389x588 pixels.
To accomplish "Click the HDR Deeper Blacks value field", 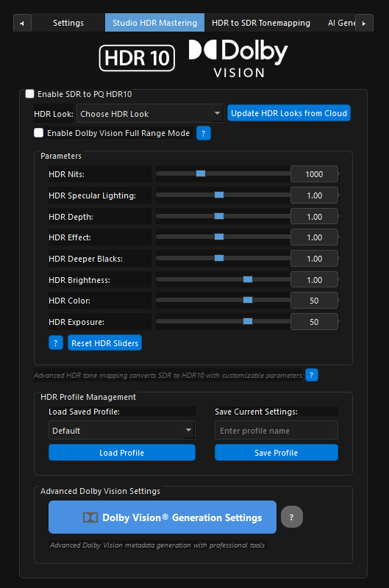I will coord(314,259).
